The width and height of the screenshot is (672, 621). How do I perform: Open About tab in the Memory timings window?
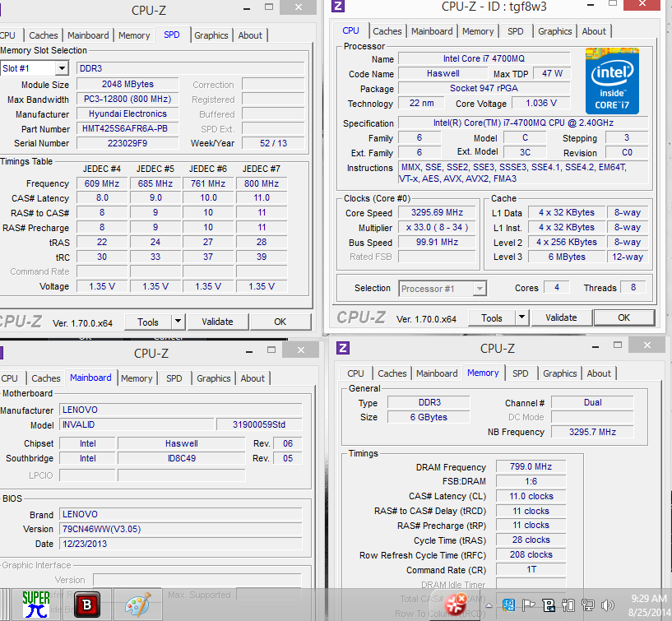[x=599, y=373]
